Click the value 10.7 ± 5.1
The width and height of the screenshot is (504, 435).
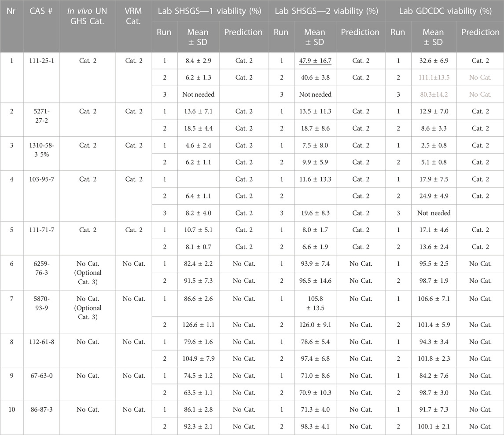tap(199, 230)
